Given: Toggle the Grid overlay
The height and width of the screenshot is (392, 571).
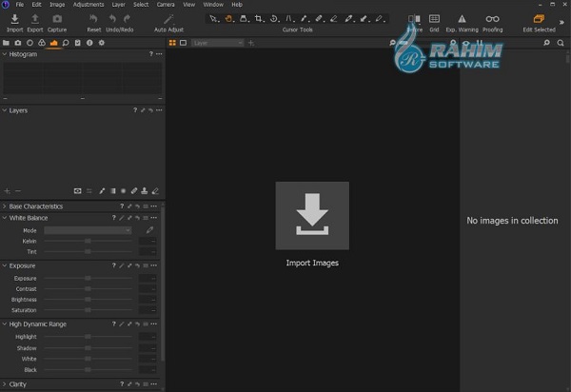Looking at the screenshot, I should pos(434,19).
